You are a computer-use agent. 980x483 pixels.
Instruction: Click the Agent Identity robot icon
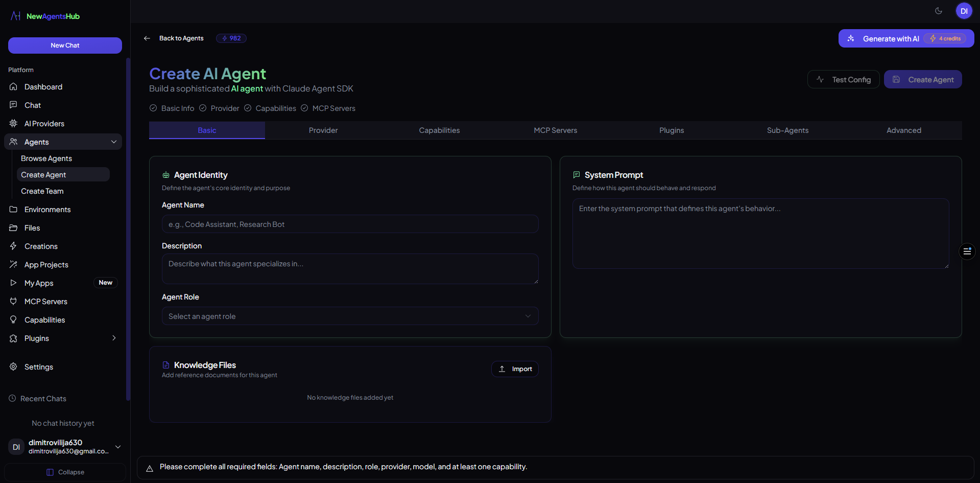coord(166,175)
